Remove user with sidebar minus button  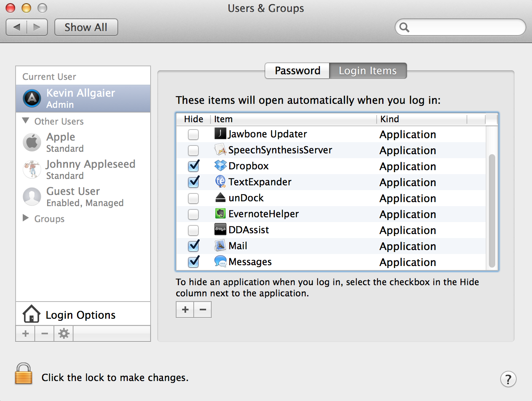(x=45, y=334)
